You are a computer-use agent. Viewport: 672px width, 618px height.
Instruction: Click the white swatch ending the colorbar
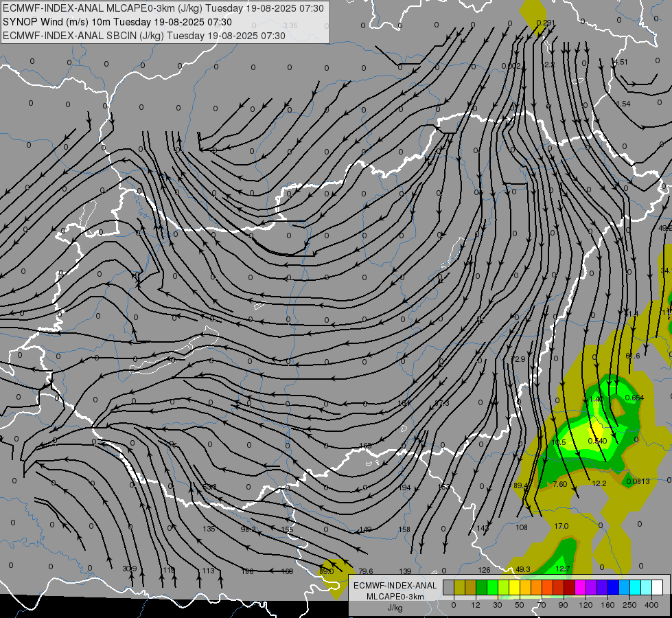[x=658, y=587]
